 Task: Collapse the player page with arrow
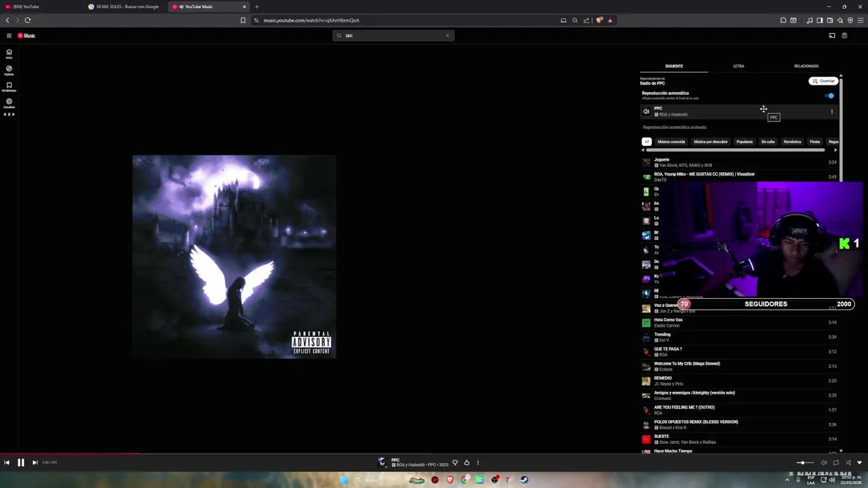click(859, 463)
